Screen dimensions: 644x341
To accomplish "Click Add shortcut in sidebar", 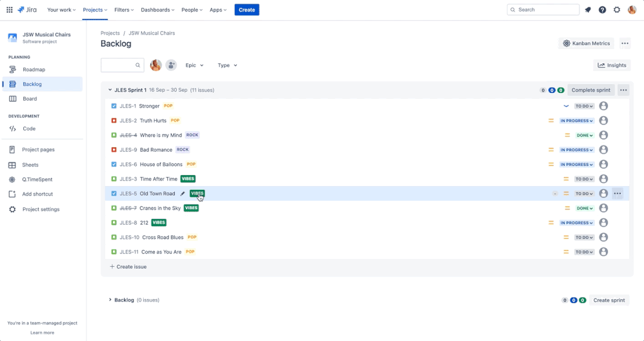I will 43,194.
